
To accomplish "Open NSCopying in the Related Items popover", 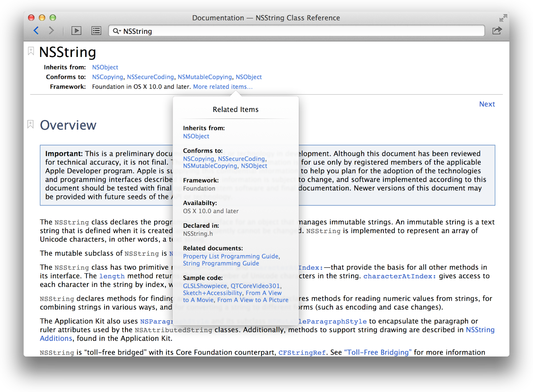I will pos(198,159).
